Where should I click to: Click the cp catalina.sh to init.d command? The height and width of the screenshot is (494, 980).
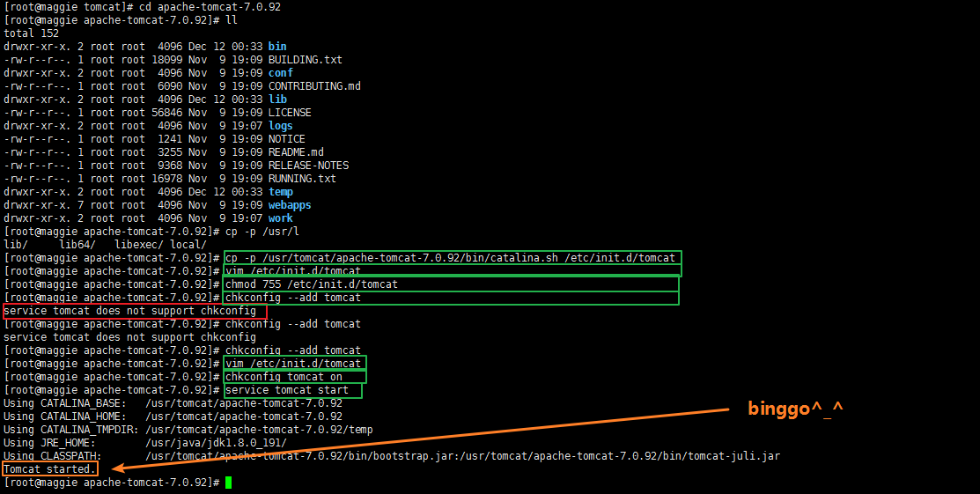(x=450, y=258)
